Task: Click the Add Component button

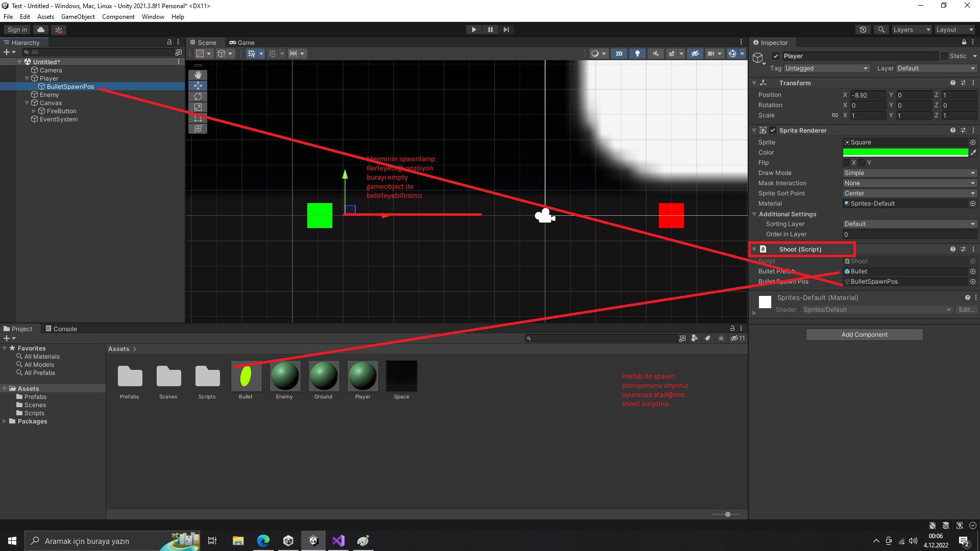Action: (864, 335)
